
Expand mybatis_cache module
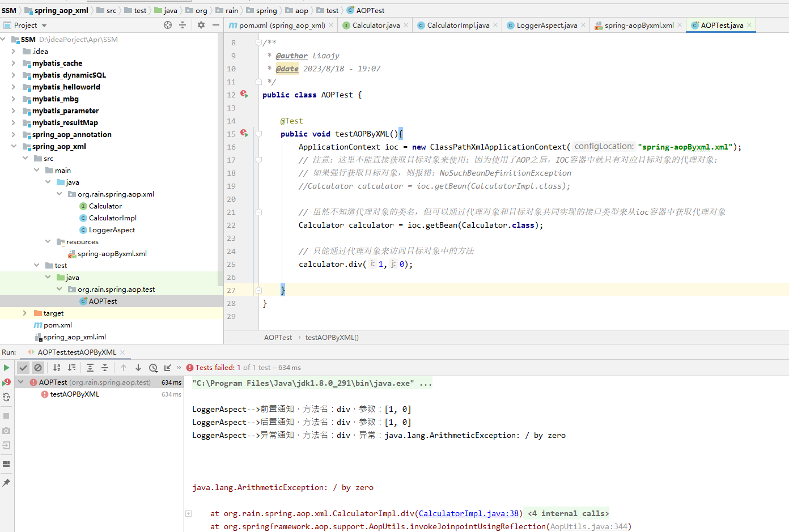point(13,63)
